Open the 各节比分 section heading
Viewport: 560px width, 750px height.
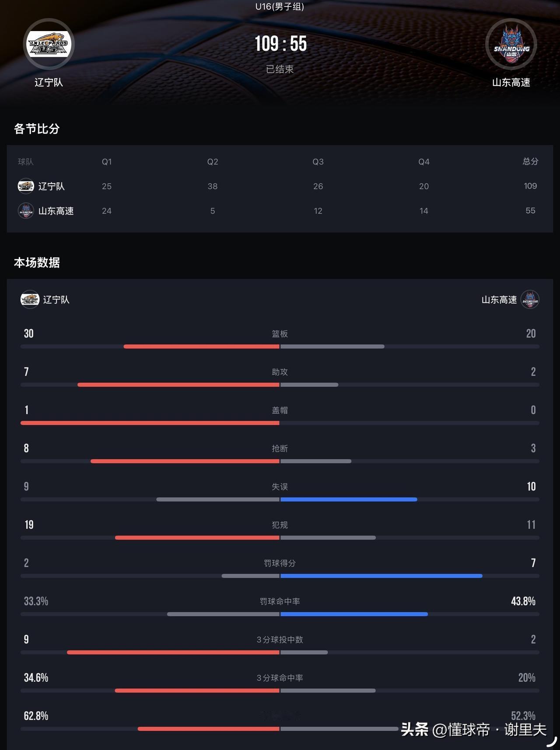click(x=37, y=129)
